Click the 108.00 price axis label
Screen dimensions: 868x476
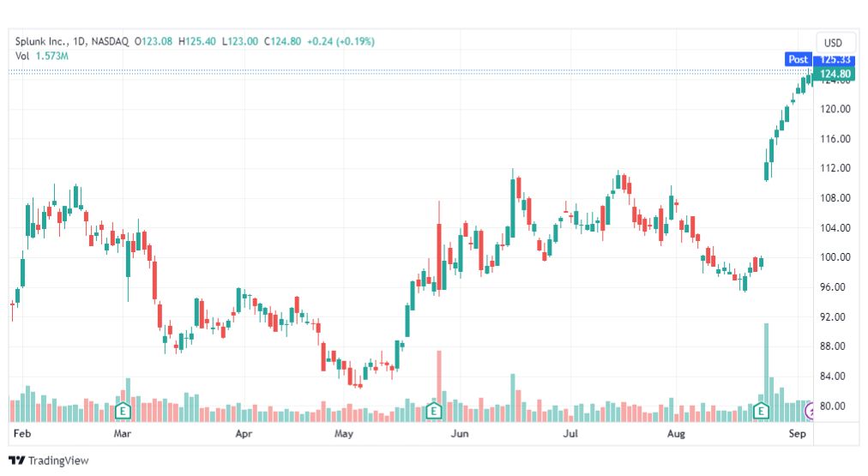click(x=835, y=198)
